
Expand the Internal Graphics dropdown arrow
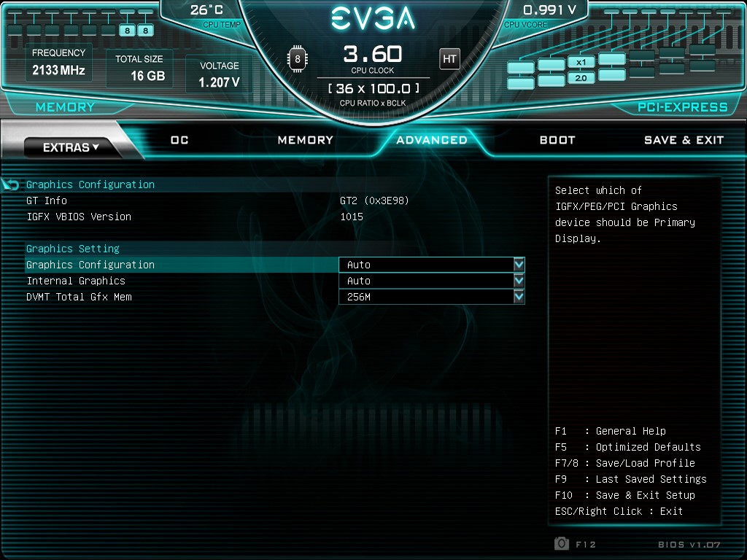519,281
